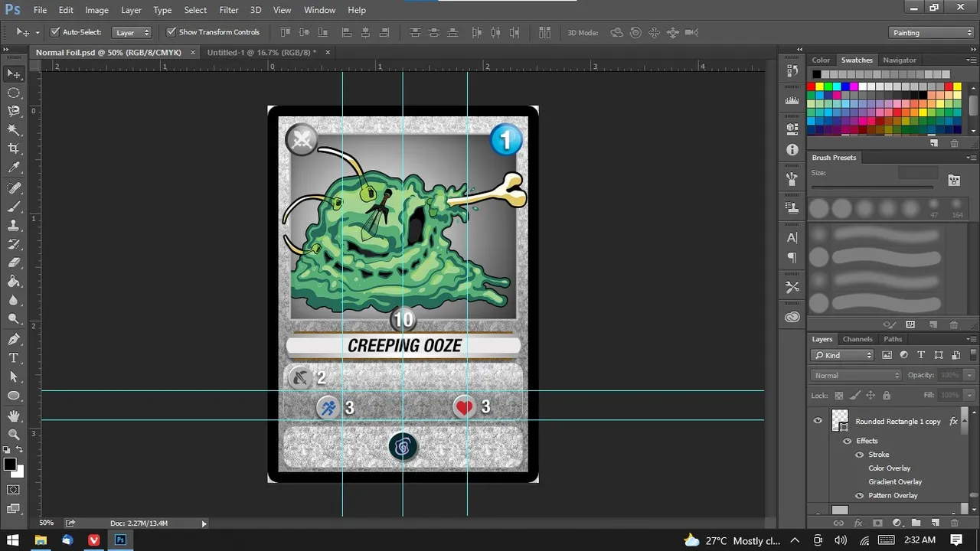Image resolution: width=980 pixels, height=551 pixels.
Task: Open the History panel icon in the dock
Action: [x=792, y=70]
